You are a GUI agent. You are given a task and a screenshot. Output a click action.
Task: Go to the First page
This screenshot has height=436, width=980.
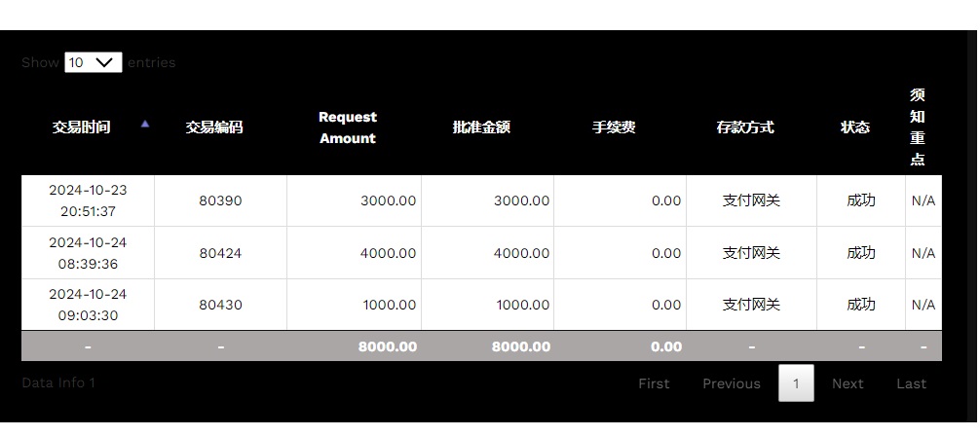coord(654,383)
